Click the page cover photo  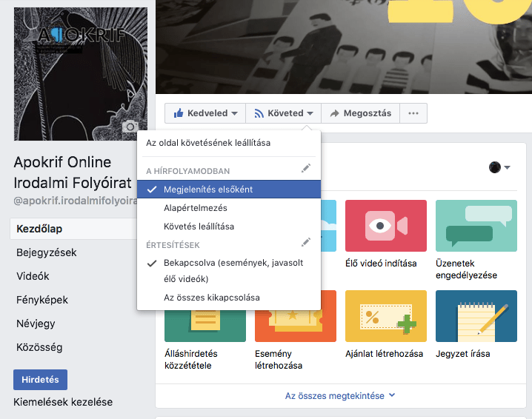(x=344, y=47)
